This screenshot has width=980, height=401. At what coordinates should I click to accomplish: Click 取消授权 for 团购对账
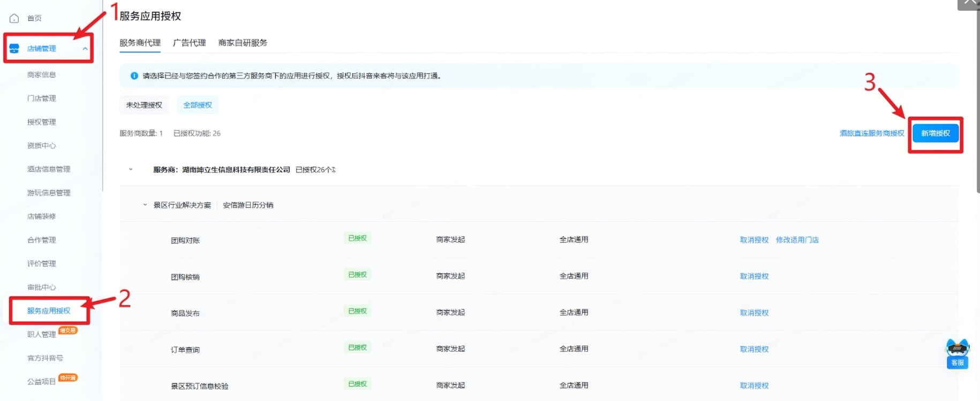[754, 240]
